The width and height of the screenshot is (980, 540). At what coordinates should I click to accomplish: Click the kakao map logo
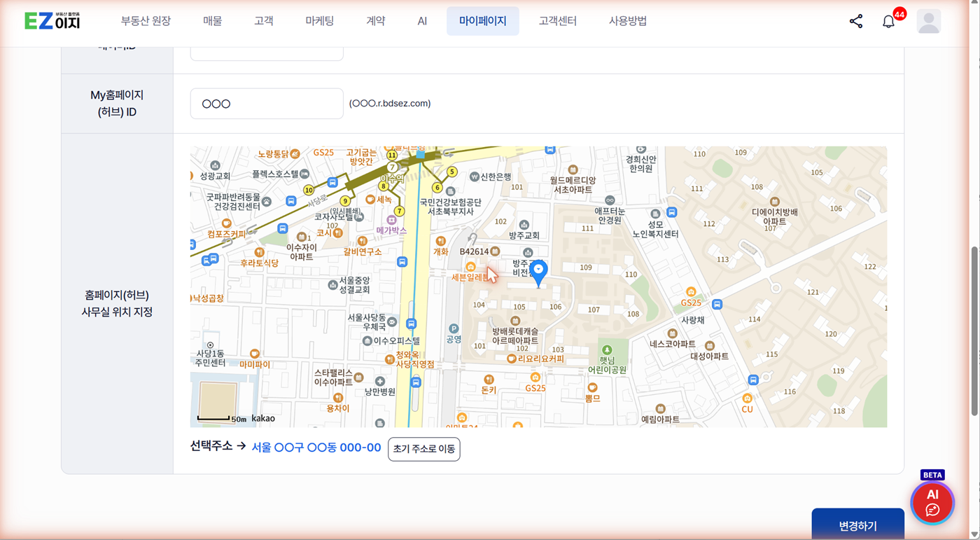(263, 418)
